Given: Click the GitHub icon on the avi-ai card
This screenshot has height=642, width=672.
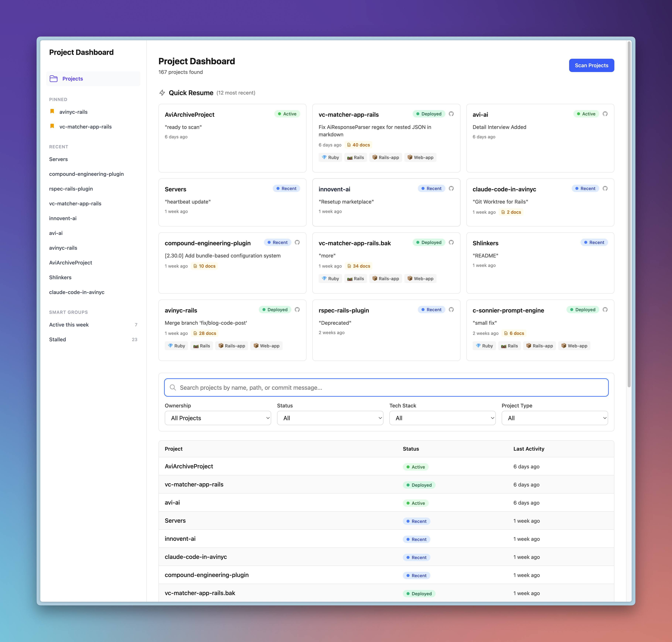Looking at the screenshot, I should (x=605, y=114).
